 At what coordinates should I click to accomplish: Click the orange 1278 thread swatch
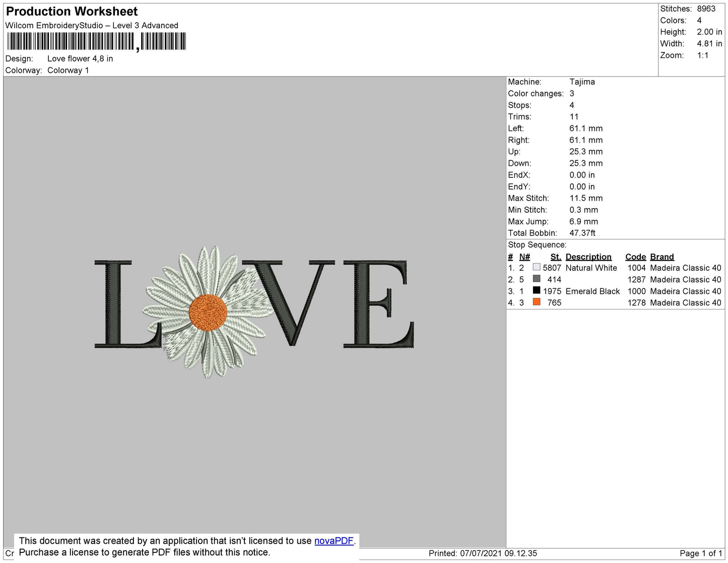(537, 302)
